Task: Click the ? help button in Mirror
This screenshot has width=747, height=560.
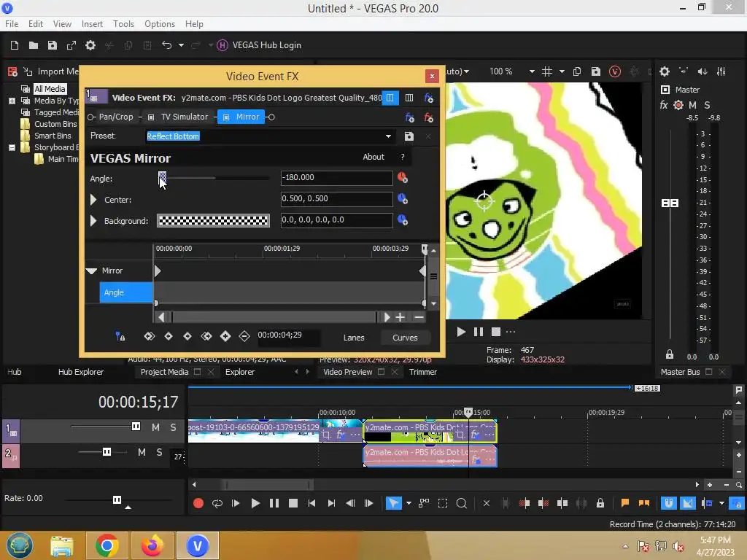Action: (403, 157)
